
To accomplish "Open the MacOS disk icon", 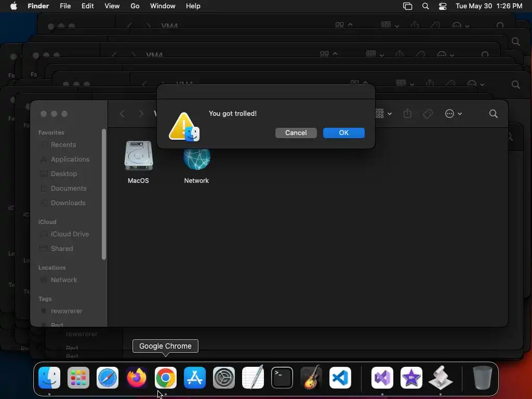I will coord(138,156).
